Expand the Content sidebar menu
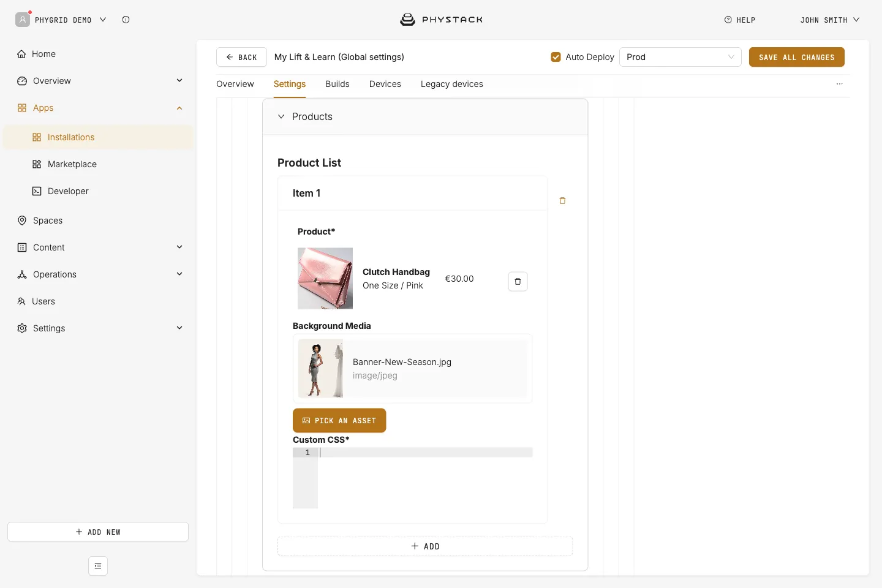Viewport: 882px width, 588px height. (179, 247)
